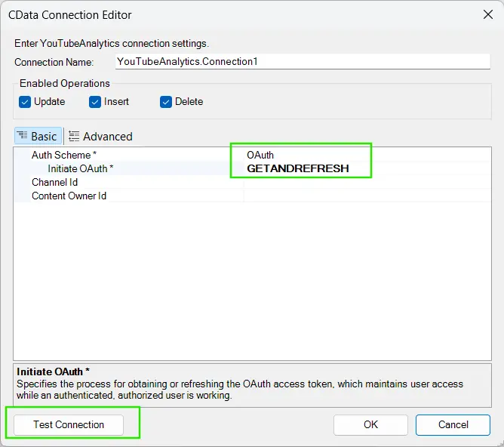Click the Basic tab list icon
The width and height of the screenshot is (504, 447).
coord(22,136)
